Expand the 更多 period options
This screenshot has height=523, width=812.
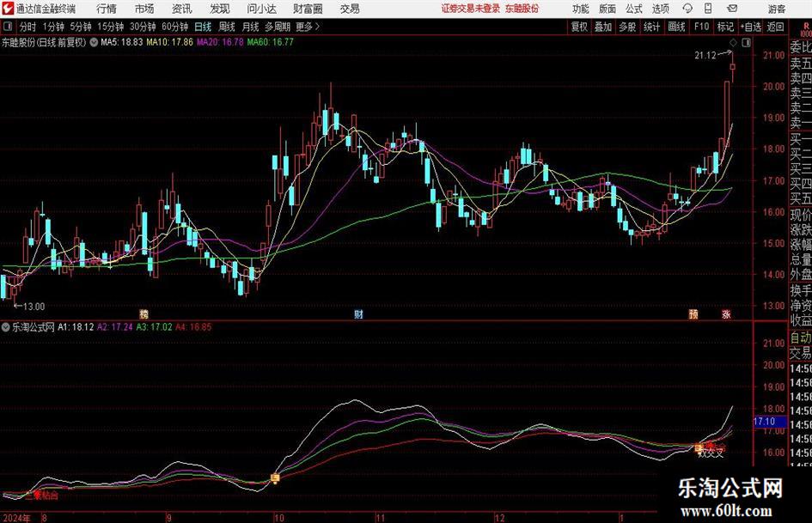[308, 27]
